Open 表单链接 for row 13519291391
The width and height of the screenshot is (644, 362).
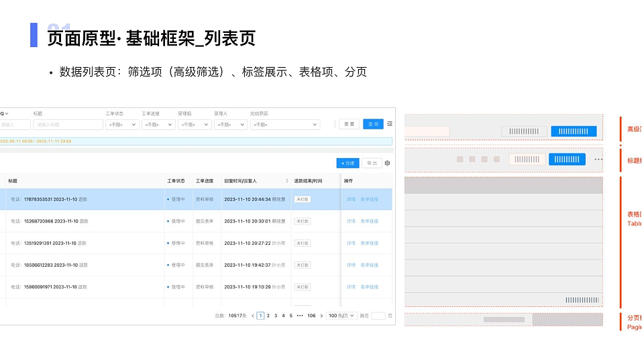[370, 243]
